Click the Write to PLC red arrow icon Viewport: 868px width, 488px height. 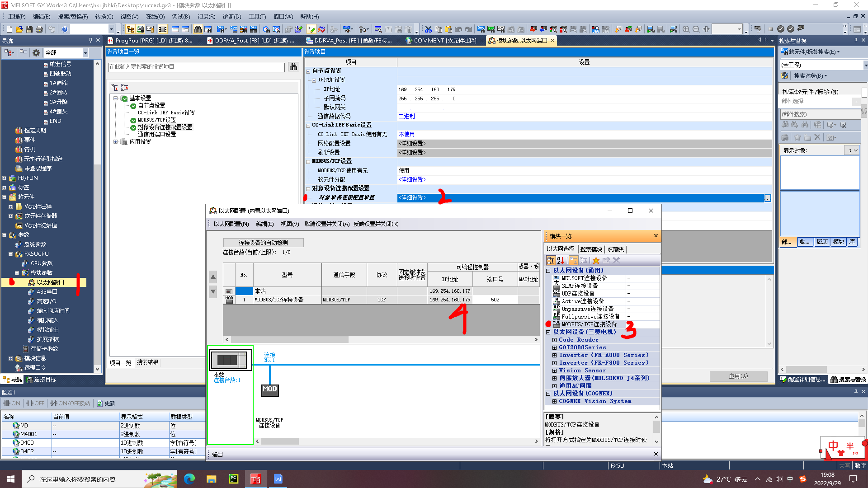coord(533,29)
